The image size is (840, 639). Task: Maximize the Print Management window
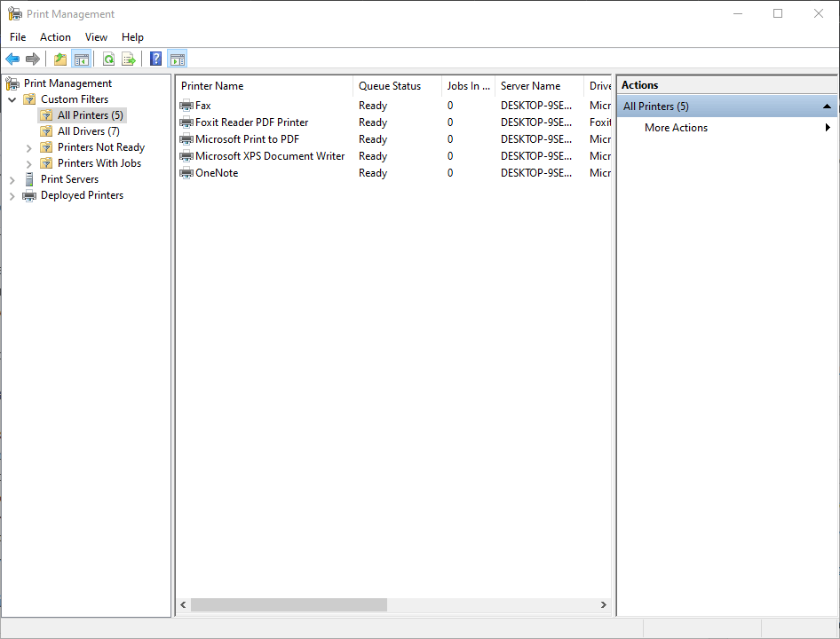click(778, 13)
